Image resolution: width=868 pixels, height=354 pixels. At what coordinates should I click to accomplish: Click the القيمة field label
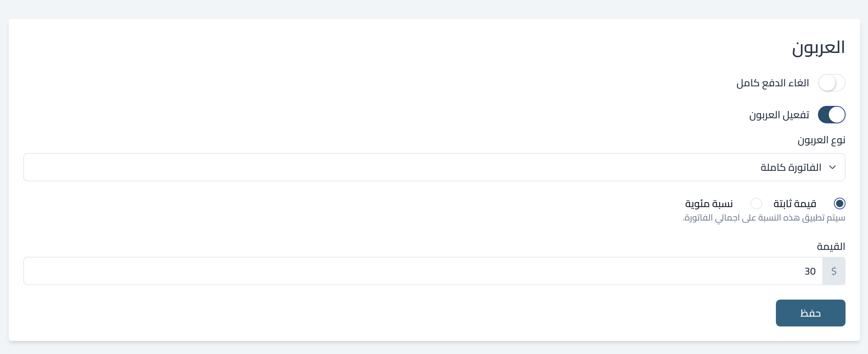click(x=831, y=247)
